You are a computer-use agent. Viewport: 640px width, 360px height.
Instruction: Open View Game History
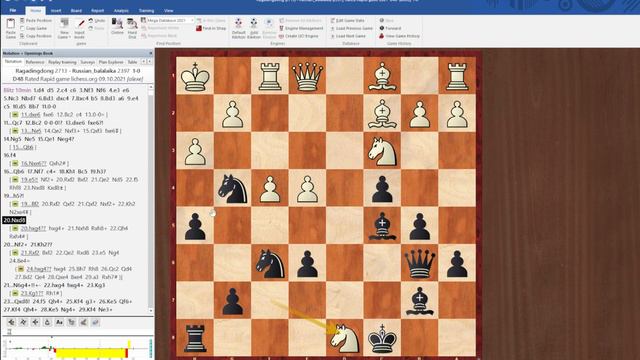(399, 36)
